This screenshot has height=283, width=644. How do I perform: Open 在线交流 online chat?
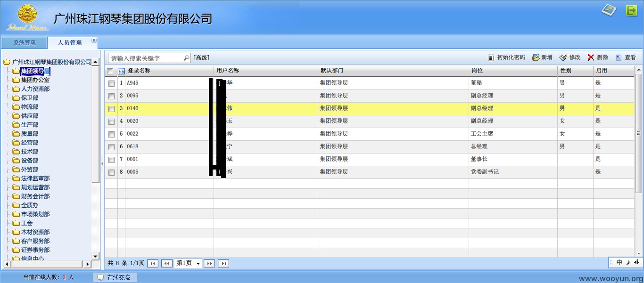tap(115, 277)
